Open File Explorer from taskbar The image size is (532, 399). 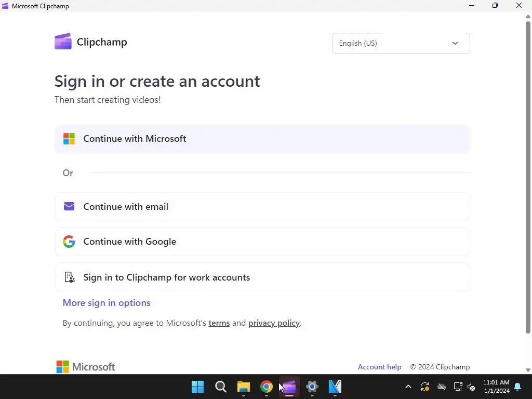(243, 387)
